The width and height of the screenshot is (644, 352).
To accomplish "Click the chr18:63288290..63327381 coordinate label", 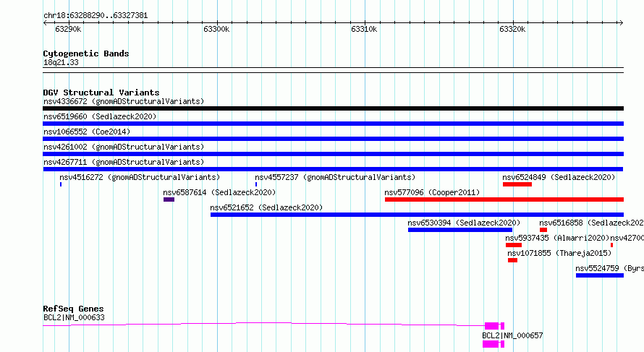I will pyautogui.click(x=96, y=16).
